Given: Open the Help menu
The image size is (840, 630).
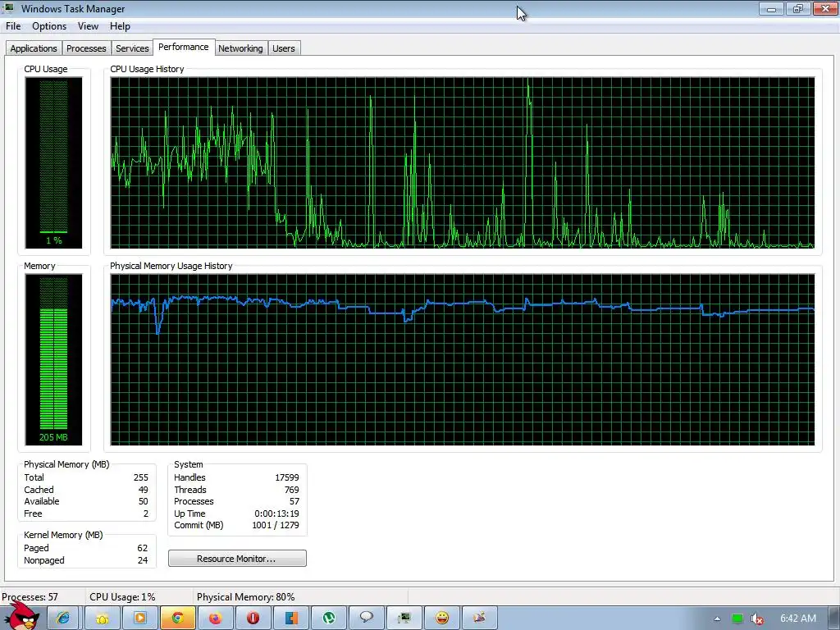Looking at the screenshot, I should 120,26.
